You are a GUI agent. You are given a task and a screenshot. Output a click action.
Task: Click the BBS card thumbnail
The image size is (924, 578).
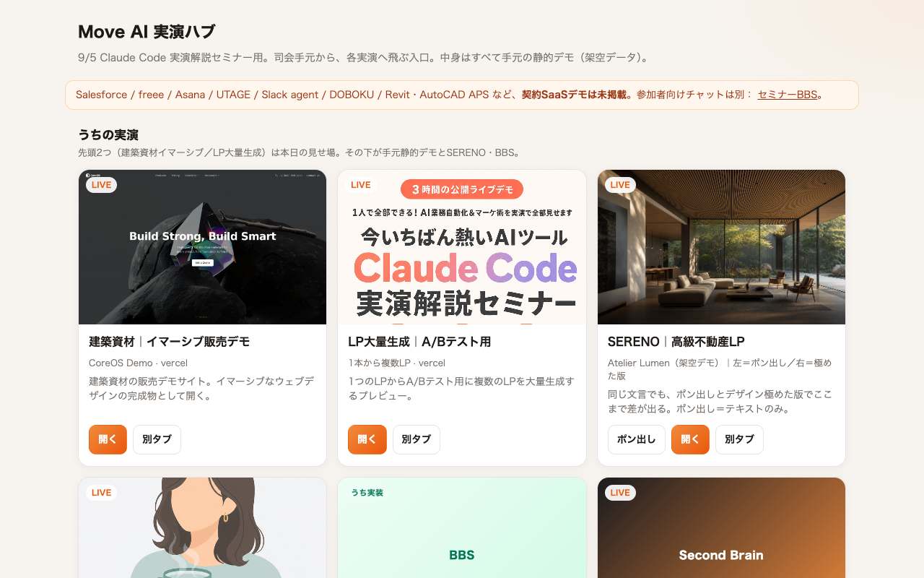pyautogui.click(x=462, y=528)
